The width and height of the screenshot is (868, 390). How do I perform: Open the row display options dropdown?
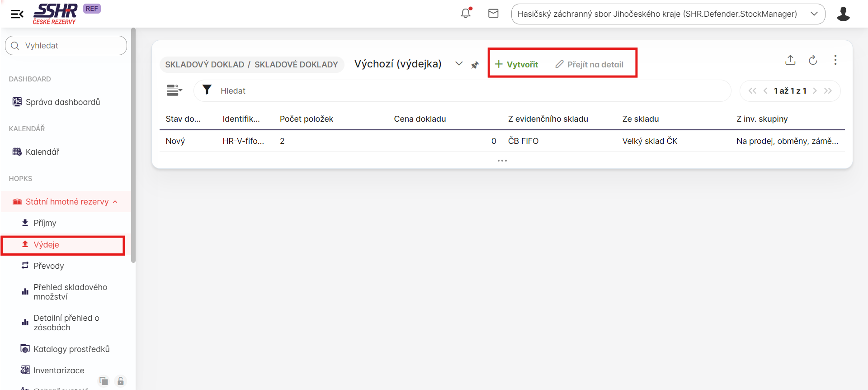(x=174, y=90)
